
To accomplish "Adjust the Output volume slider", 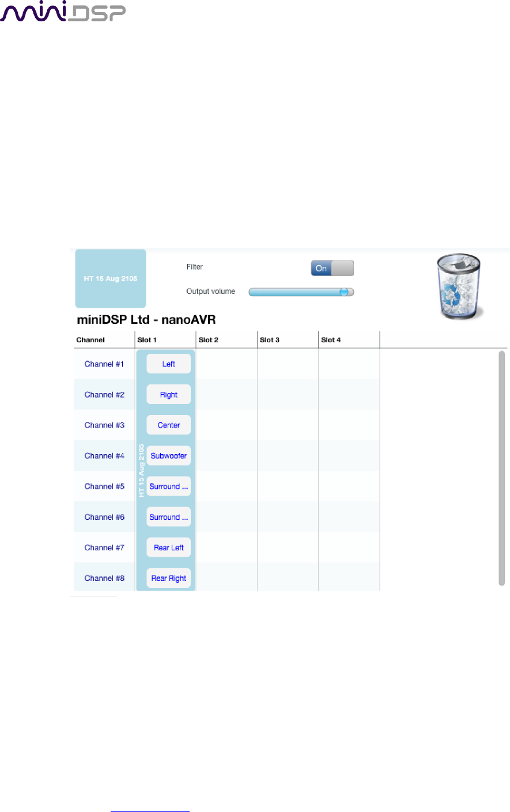I will (x=301, y=292).
